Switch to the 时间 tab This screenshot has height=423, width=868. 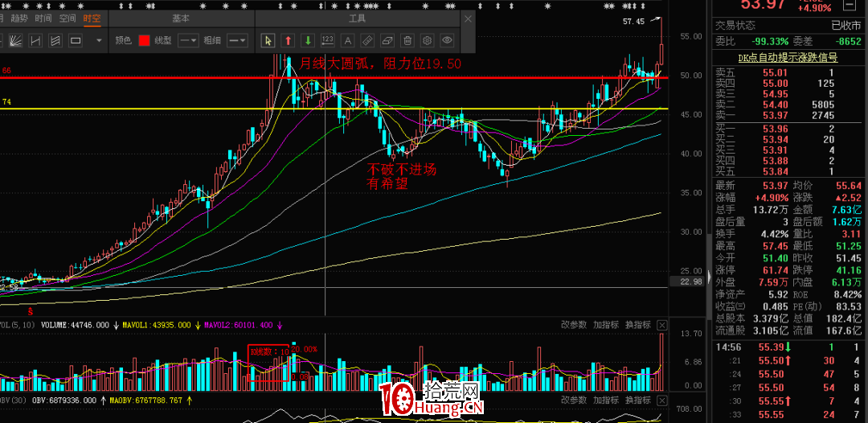point(43,18)
